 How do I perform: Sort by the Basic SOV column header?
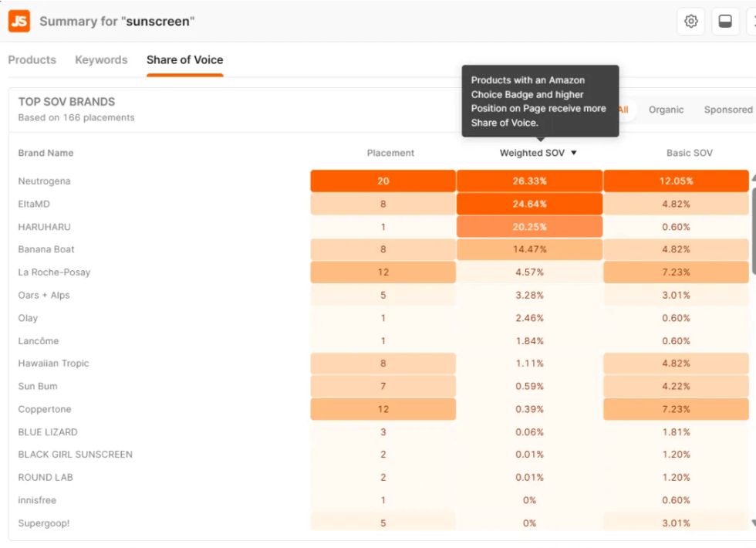[689, 153]
